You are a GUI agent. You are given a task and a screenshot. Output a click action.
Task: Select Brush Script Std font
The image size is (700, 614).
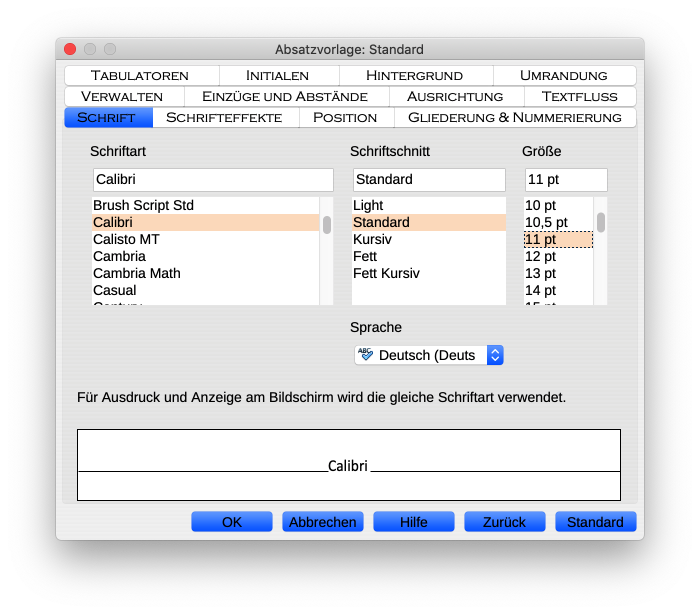tap(206, 205)
